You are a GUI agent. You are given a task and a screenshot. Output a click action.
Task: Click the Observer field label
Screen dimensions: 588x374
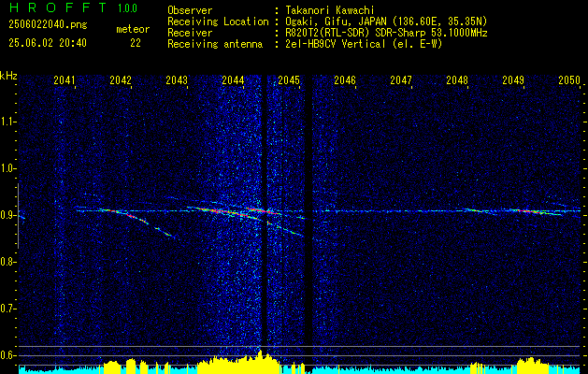190,10
